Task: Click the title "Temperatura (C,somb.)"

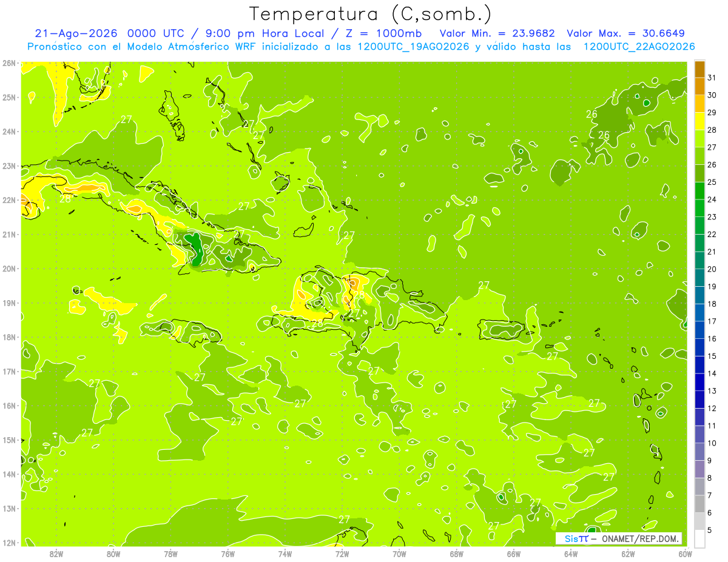Action: click(370, 14)
